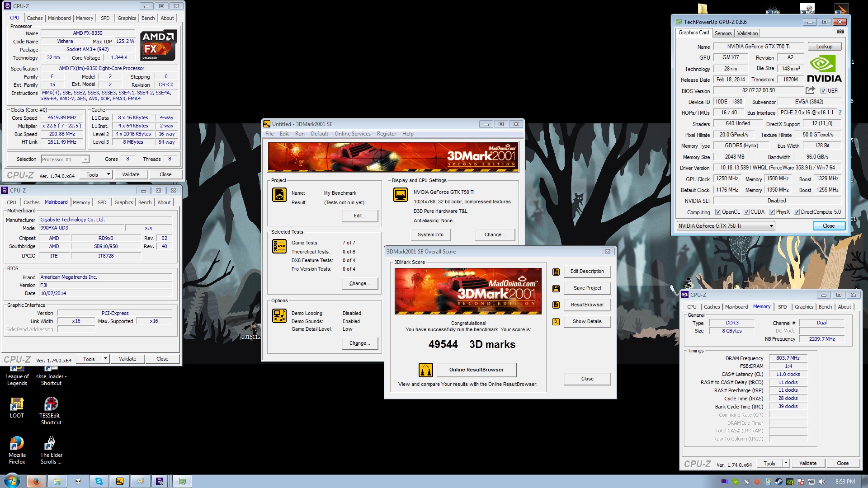The height and width of the screenshot is (488, 868).
Task: Click the Bus Interface question mark in GPU-Z
Action: click(x=840, y=113)
